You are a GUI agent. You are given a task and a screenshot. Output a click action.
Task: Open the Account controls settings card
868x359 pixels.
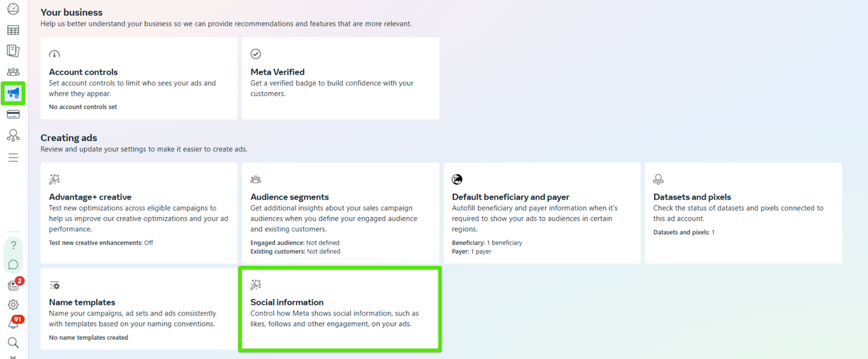(x=138, y=78)
